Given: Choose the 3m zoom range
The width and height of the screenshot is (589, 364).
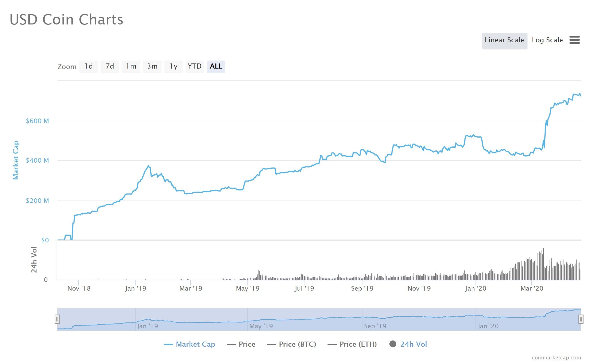Looking at the screenshot, I should pos(152,67).
